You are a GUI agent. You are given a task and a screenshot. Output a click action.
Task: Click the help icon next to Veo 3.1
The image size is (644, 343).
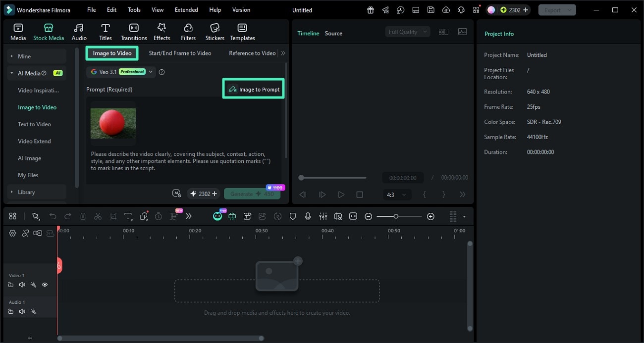coord(161,72)
